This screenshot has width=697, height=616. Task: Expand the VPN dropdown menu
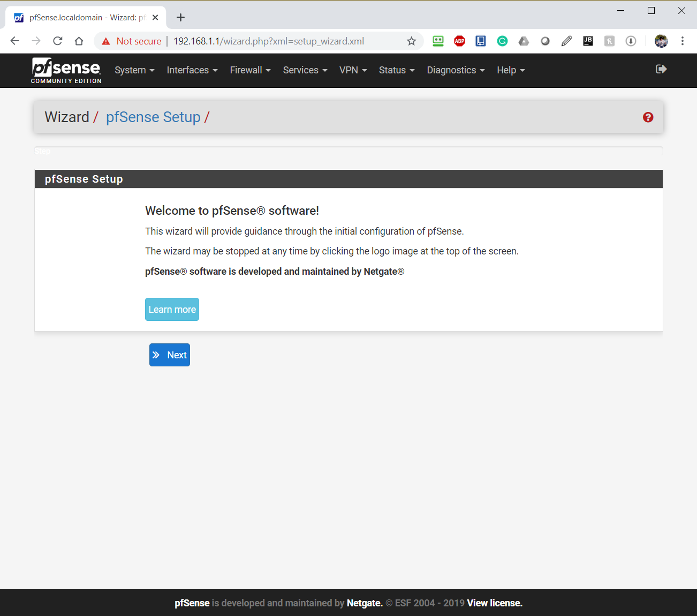(353, 70)
